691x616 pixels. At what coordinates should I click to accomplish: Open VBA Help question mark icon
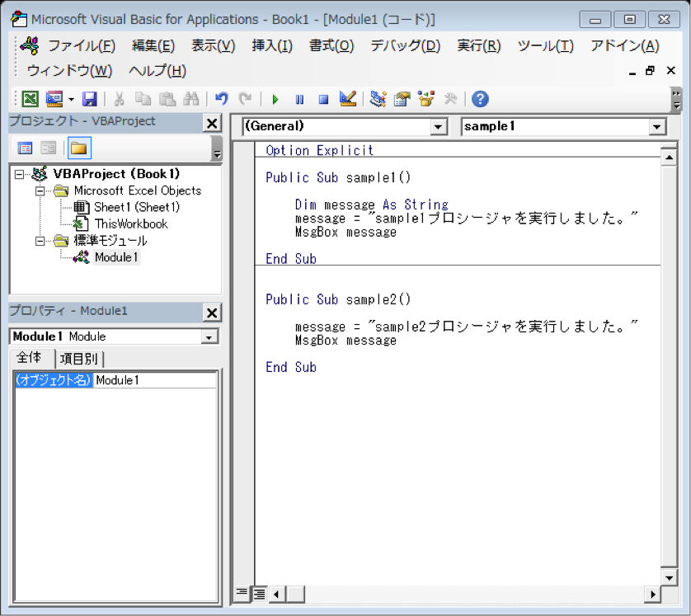pos(480,99)
